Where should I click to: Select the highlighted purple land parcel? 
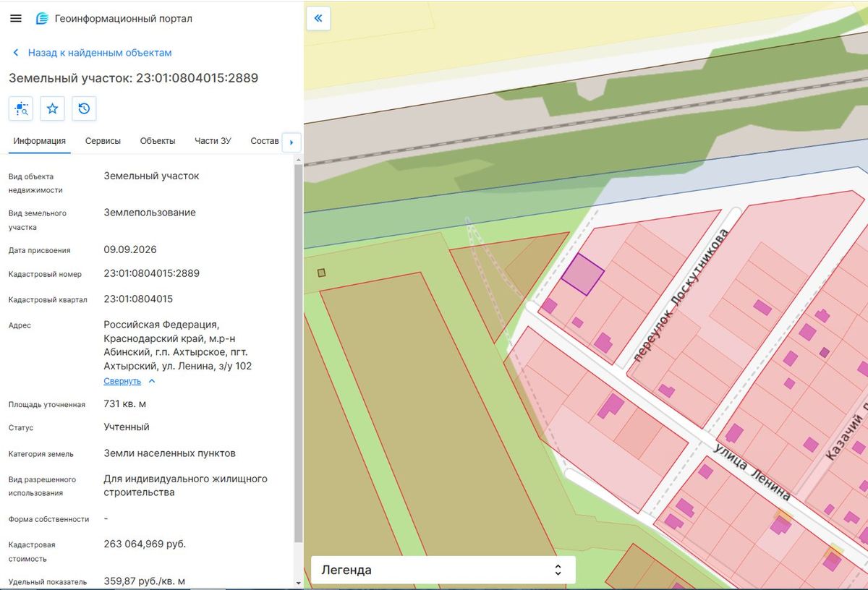point(582,274)
